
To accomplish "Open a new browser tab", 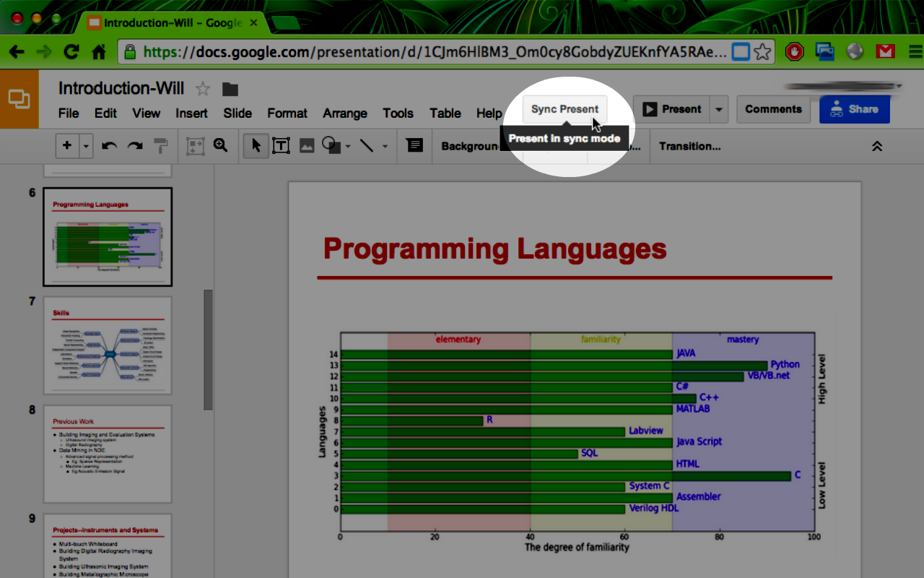I will 287,23.
